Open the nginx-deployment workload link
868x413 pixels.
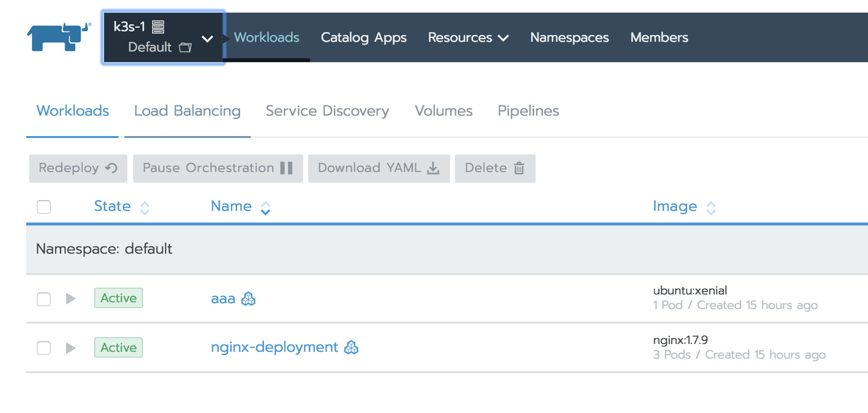[274, 347]
